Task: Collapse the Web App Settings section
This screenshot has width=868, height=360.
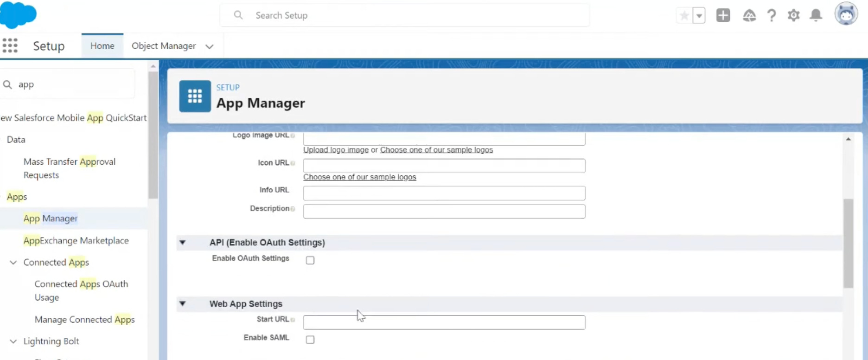Action: coord(183,304)
